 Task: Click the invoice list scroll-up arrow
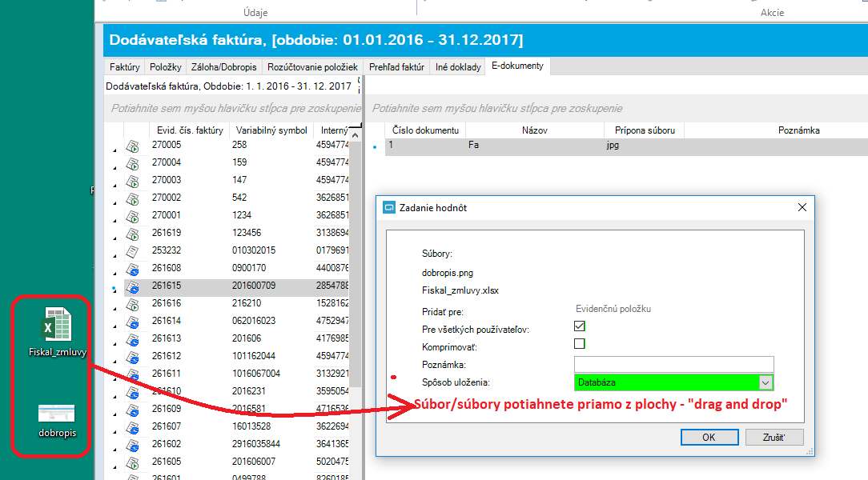coord(356,135)
